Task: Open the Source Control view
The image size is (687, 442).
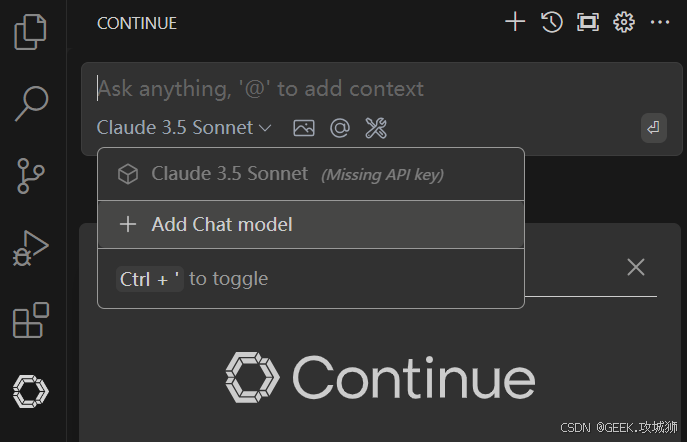Action: pos(31,175)
